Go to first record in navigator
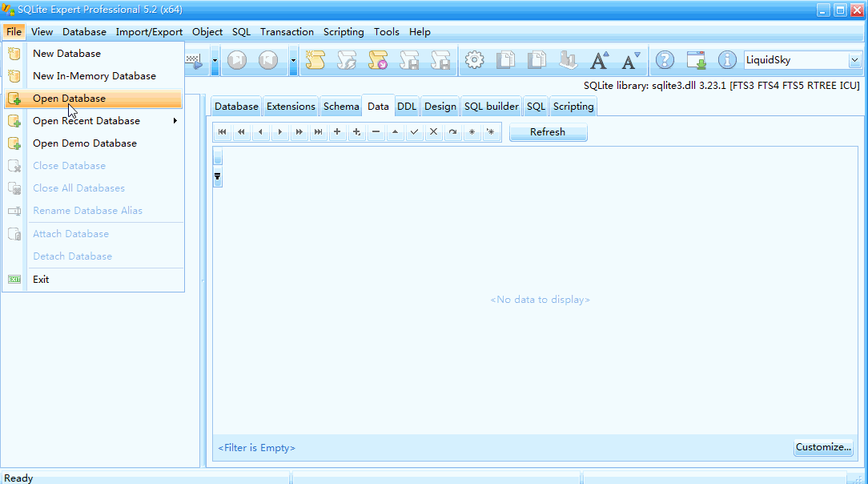Viewport: 868px width, 484px height. tap(222, 131)
